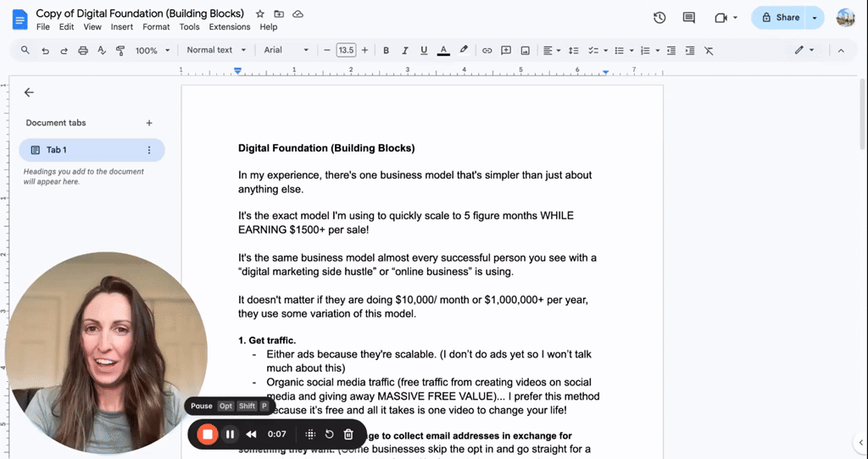868x459 pixels.
Task: Hide the menus with up chevron
Action: [x=841, y=50]
